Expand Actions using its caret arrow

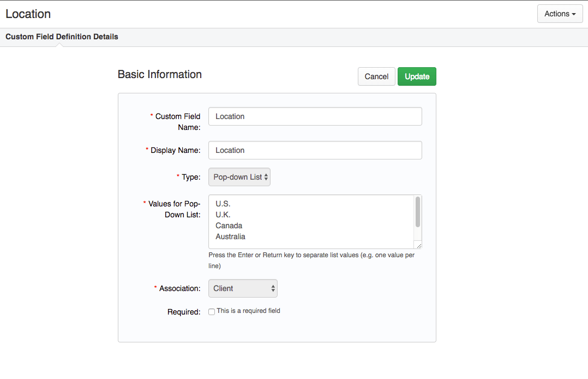[573, 14]
